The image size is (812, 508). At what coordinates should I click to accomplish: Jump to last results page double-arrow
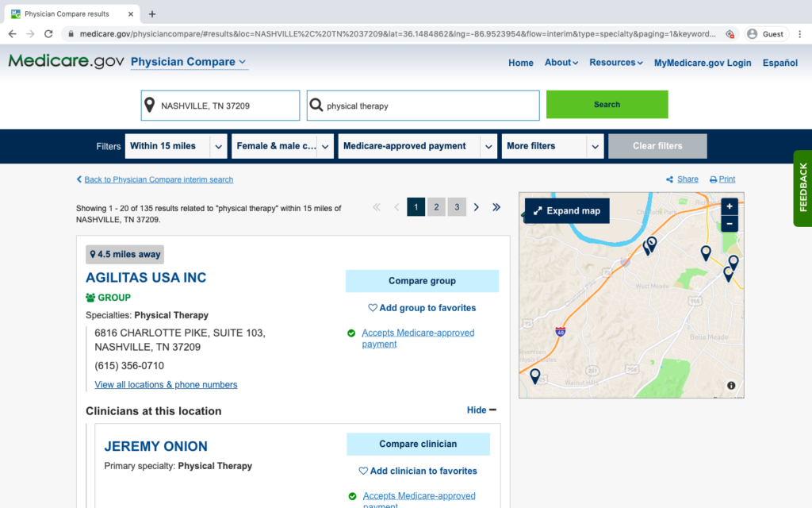pos(496,207)
